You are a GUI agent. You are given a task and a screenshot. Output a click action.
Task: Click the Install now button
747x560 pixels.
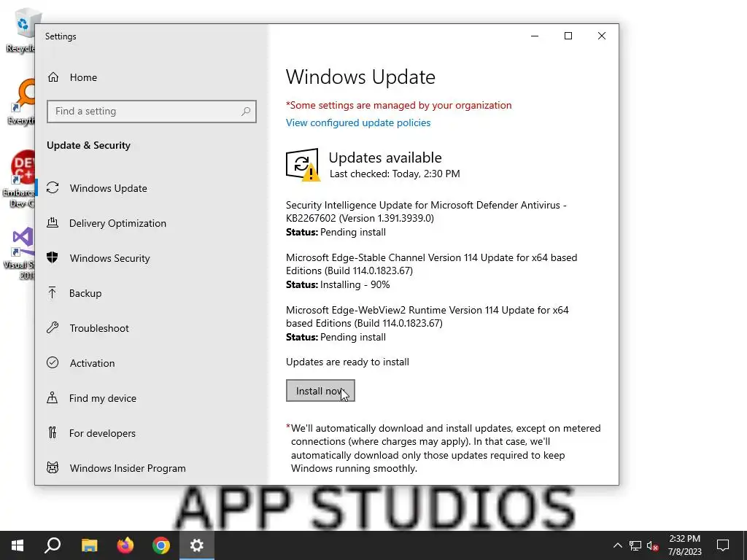pos(320,391)
